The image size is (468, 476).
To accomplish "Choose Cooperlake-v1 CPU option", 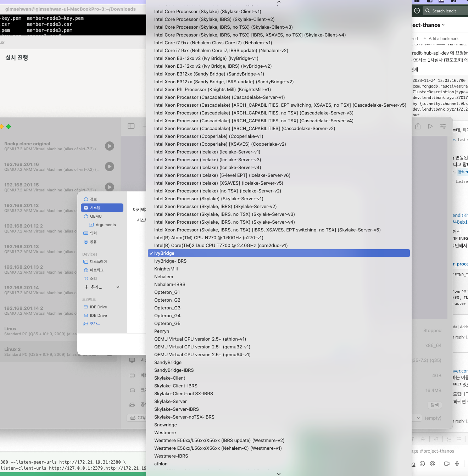I will click(279, 136).
